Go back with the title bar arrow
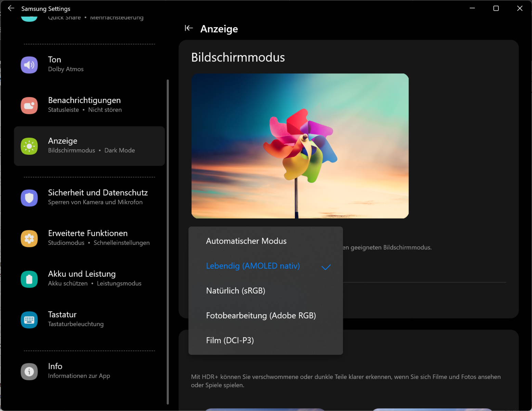Viewport: 532px width, 411px height. tap(11, 8)
